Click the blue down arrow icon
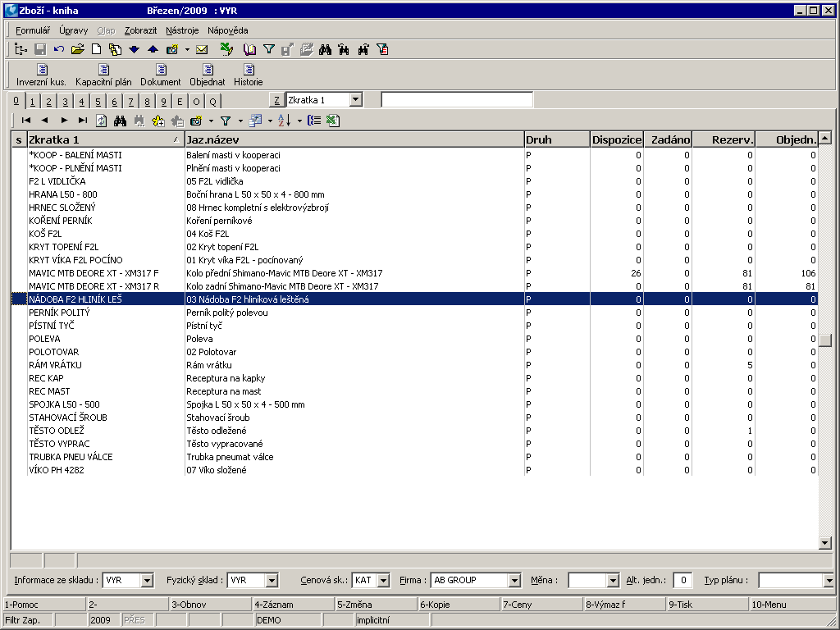Viewport: 840px width, 630px height. 134,50
